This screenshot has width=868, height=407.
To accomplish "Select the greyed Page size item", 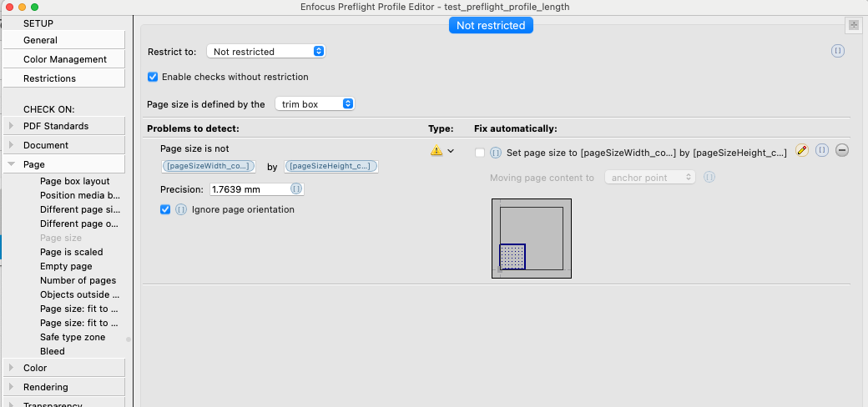I will coord(61,238).
